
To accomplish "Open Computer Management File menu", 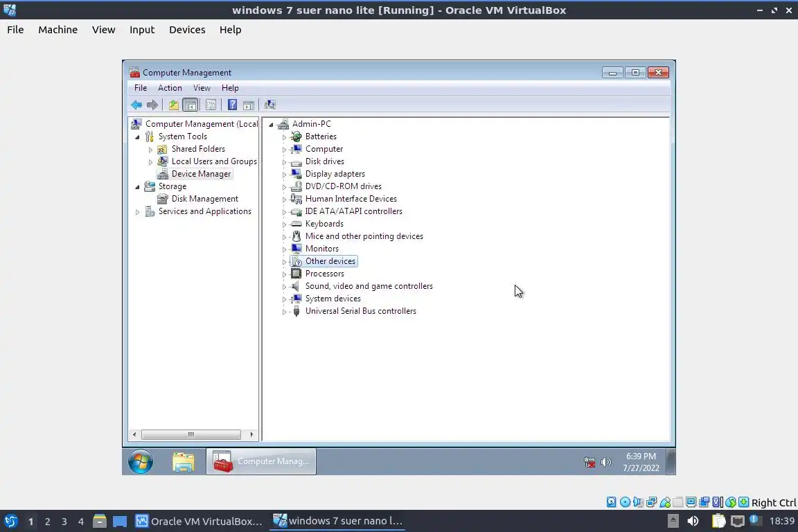I will [141, 88].
